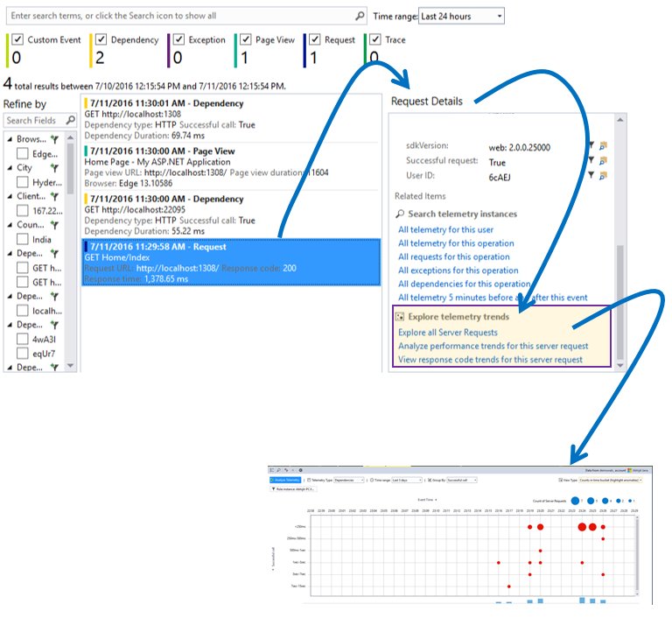Click the filter icon beside Coun... category
This screenshot has width=672, height=618.
click(54, 225)
